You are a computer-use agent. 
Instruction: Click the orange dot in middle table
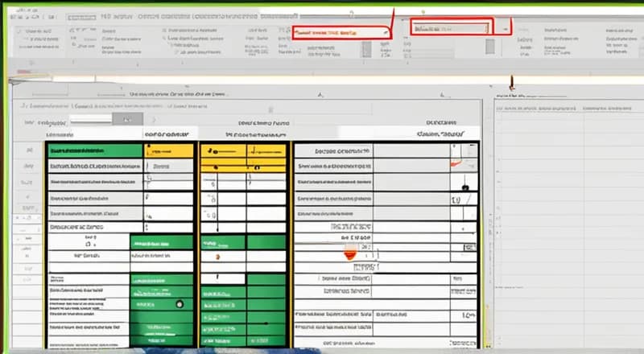(217, 257)
